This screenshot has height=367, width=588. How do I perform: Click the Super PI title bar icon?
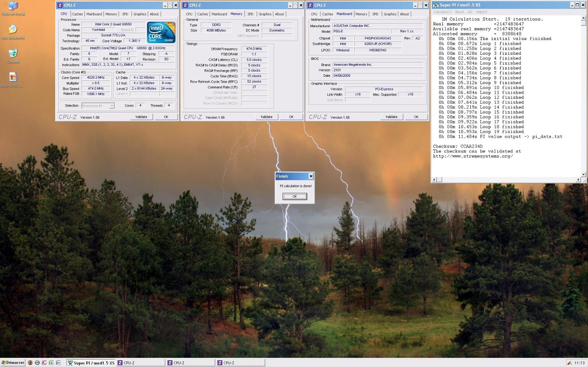[x=436, y=5]
